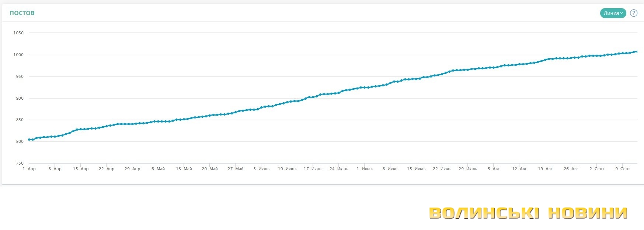The image size is (644, 230).
Task: Click the 1050 y-axis label
Action: pyautogui.click(x=18, y=33)
